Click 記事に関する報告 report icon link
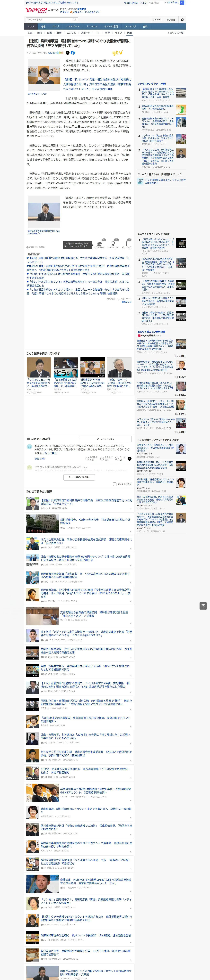This screenshot has width=210, height=980. pos(35,247)
